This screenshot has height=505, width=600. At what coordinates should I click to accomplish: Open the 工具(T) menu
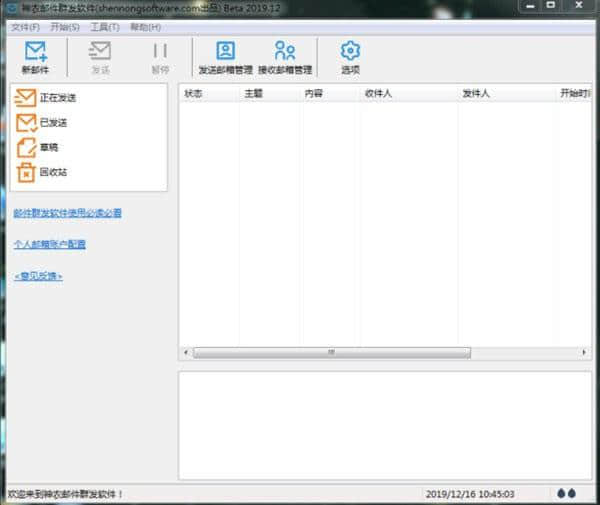coord(105,27)
